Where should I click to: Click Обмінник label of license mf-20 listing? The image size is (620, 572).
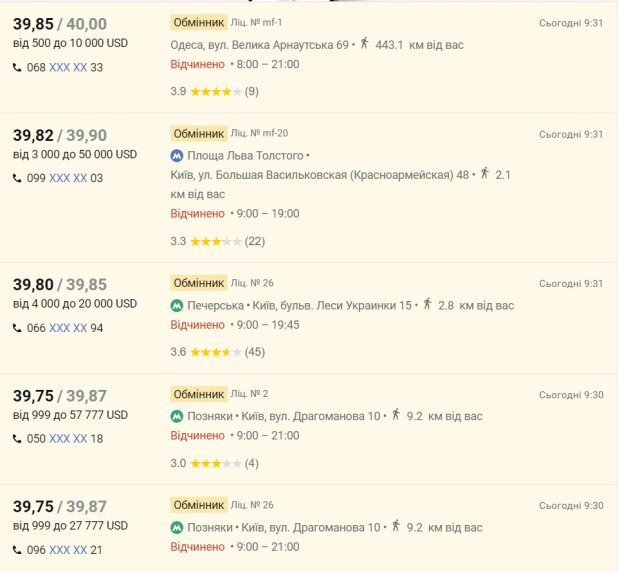pyautogui.click(x=198, y=133)
